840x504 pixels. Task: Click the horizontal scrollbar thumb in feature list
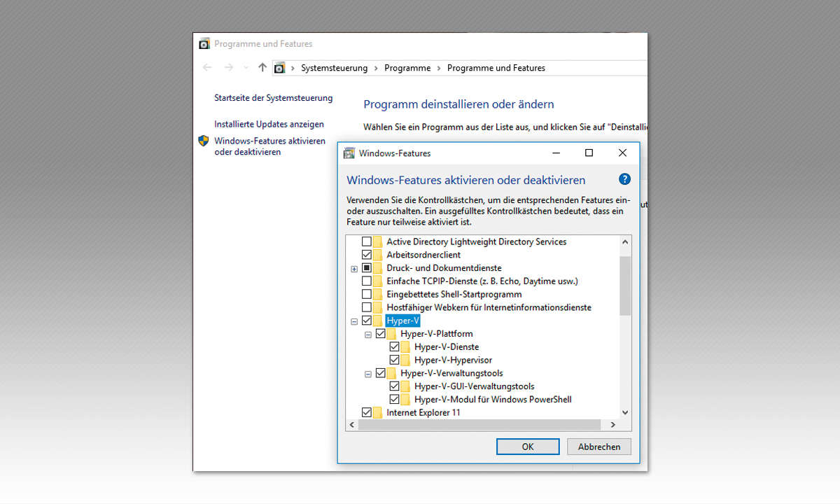(x=479, y=424)
